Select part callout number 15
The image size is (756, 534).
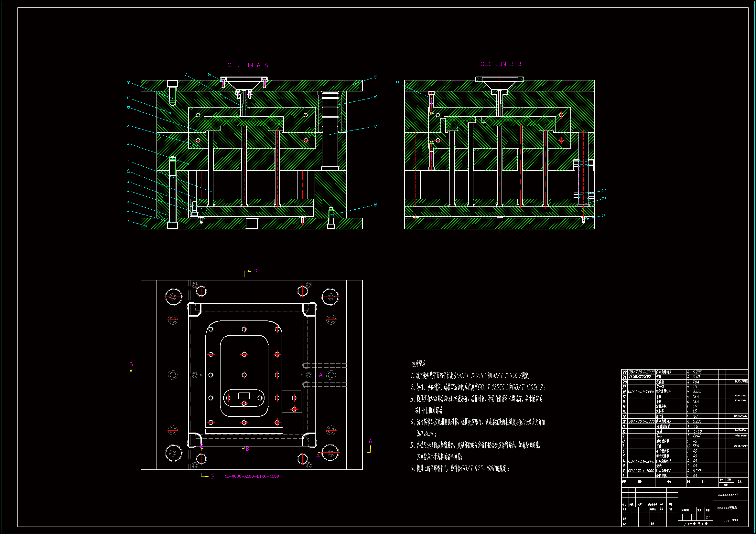(375, 77)
